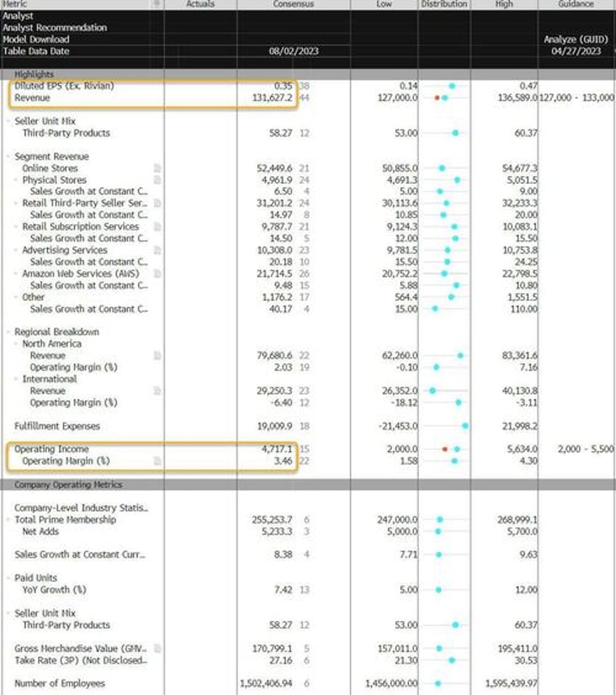
Task: Select Net Adds row label
Action: [x=41, y=531]
